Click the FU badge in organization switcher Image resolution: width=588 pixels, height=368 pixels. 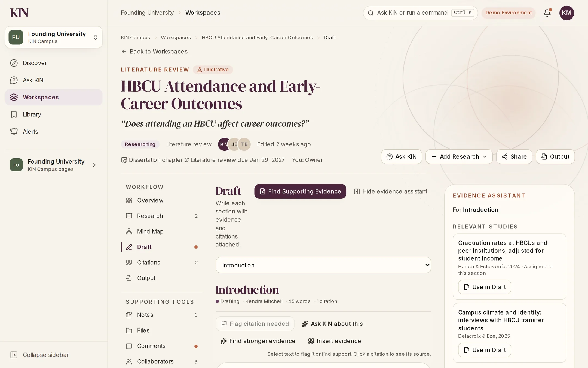tap(16, 37)
